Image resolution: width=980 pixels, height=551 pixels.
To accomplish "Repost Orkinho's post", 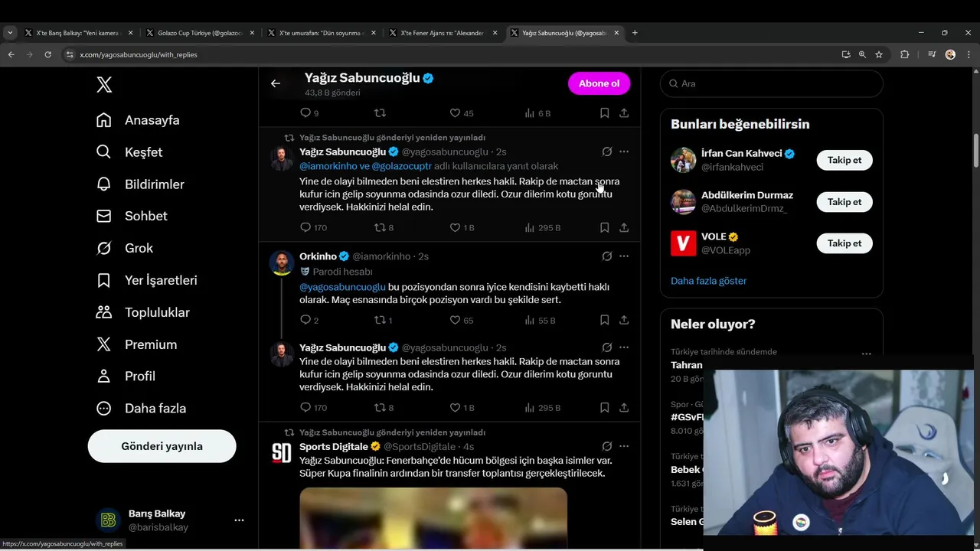I will coord(383,320).
